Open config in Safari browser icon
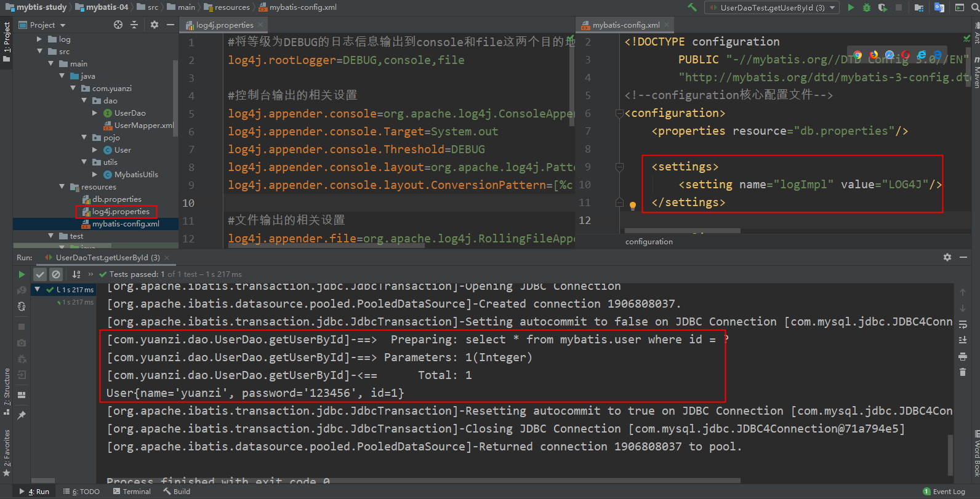The height and width of the screenshot is (499, 980). click(x=890, y=55)
